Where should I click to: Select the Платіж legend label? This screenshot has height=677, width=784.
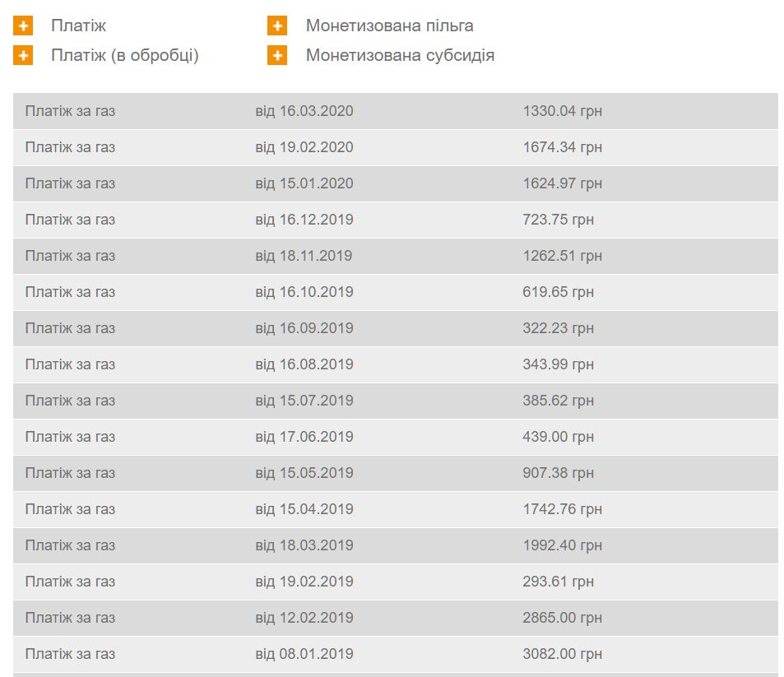(x=78, y=26)
